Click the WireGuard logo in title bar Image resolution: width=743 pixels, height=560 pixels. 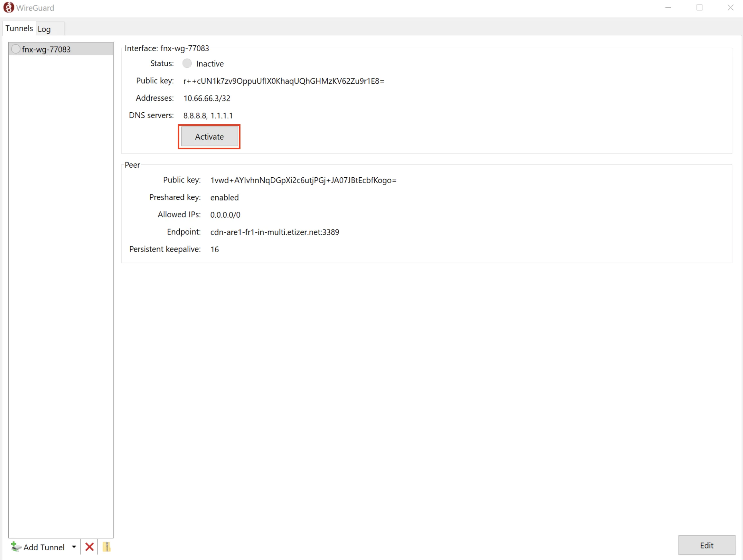pos(8,7)
